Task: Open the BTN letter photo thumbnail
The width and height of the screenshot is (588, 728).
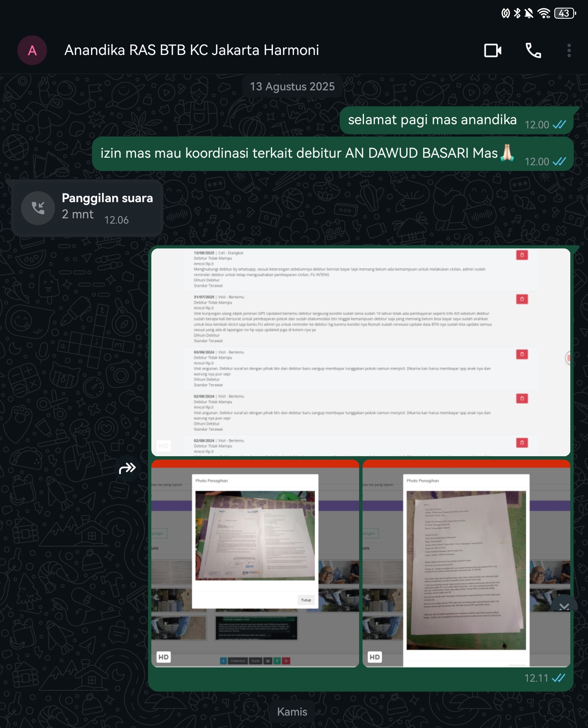Action: click(x=255, y=563)
